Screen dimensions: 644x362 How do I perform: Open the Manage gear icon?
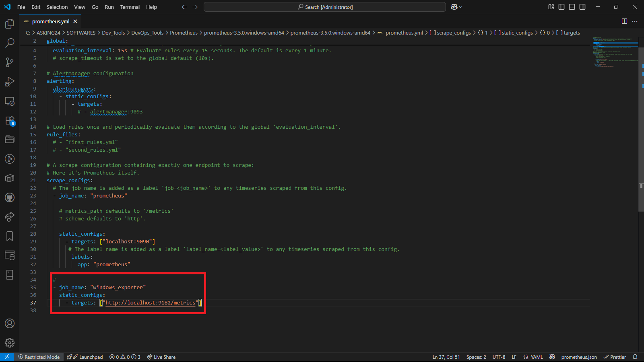pos(10,343)
